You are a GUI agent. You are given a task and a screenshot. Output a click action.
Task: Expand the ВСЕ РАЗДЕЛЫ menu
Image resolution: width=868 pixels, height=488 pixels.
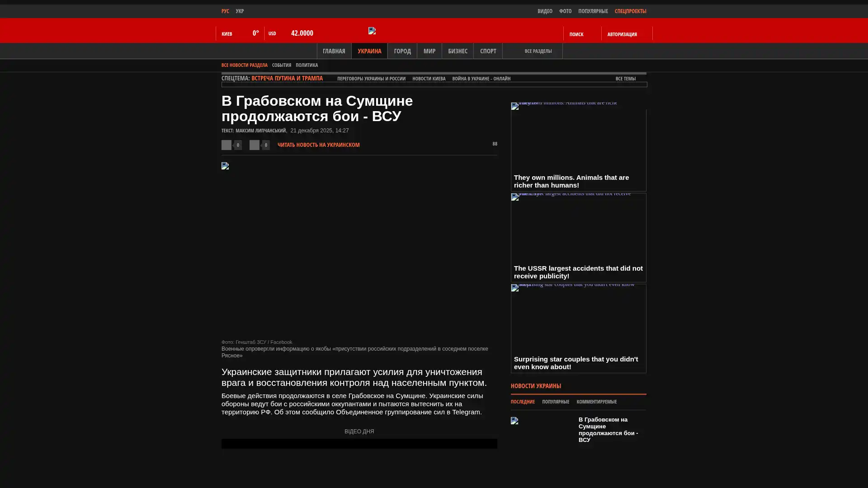(x=538, y=51)
